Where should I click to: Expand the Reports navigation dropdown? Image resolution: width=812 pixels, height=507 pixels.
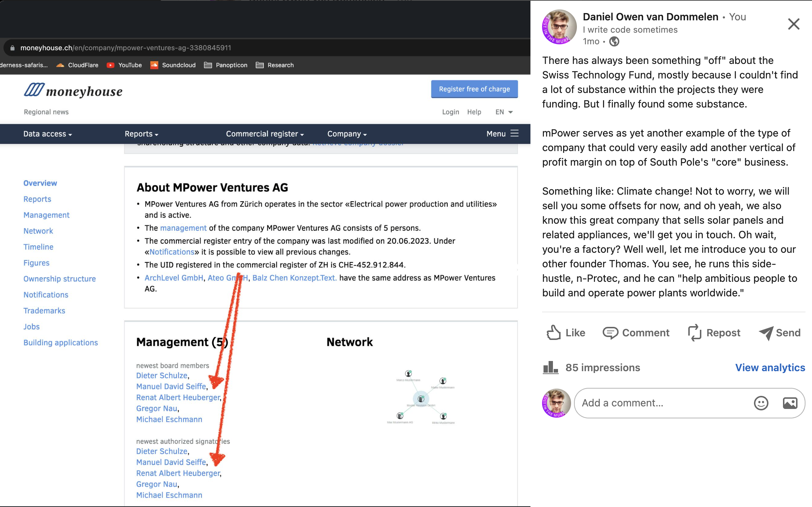click(x=142, y=134)
